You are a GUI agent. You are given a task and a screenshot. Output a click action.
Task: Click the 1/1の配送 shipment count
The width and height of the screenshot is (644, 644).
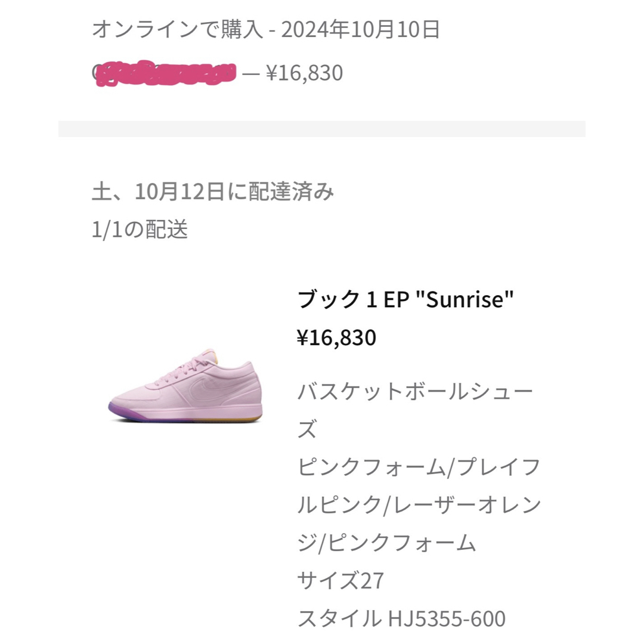point(140,229)
